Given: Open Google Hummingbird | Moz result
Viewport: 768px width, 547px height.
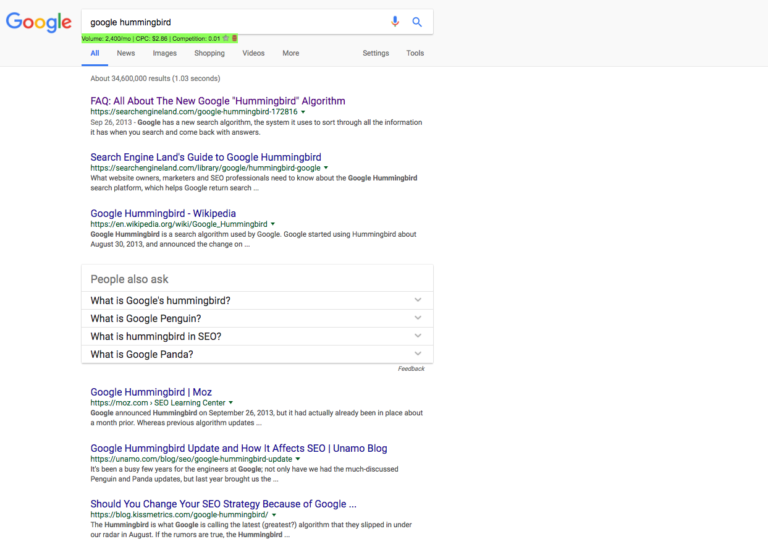Looking at the screenshot, I should click(151, 392).
